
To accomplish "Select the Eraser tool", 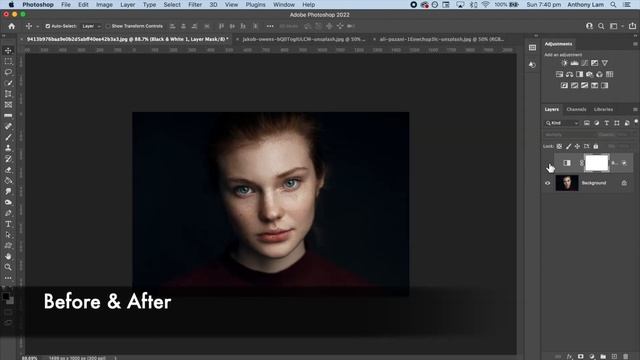I will [x=8, y=170].
